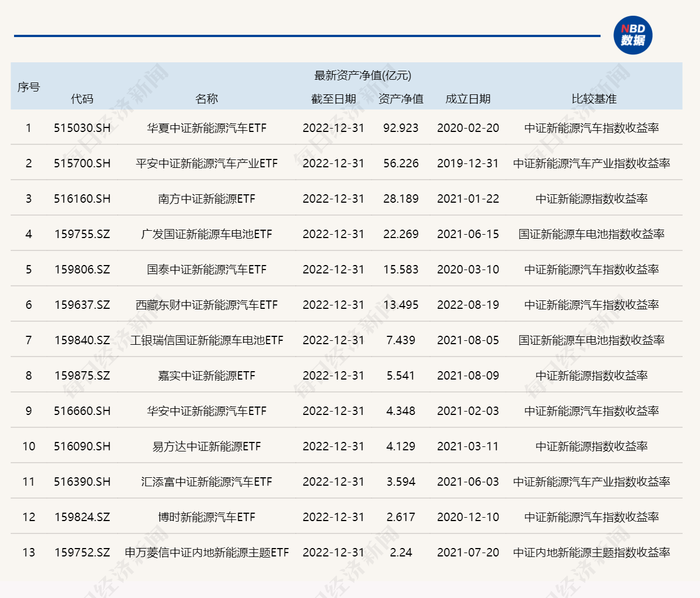The image size is (700, 598).
Task: Click the net asset value 5.541
Action: 401,376
